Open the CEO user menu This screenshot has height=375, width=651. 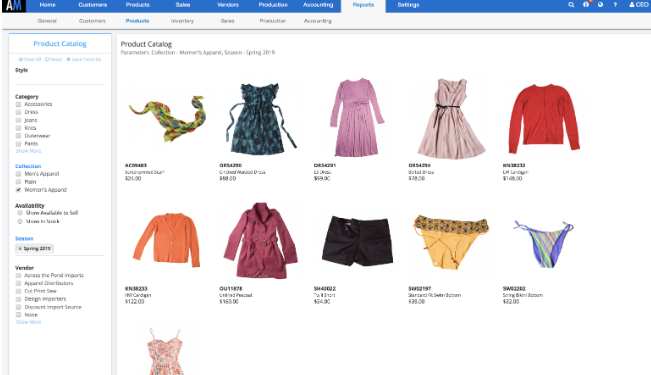639,5
